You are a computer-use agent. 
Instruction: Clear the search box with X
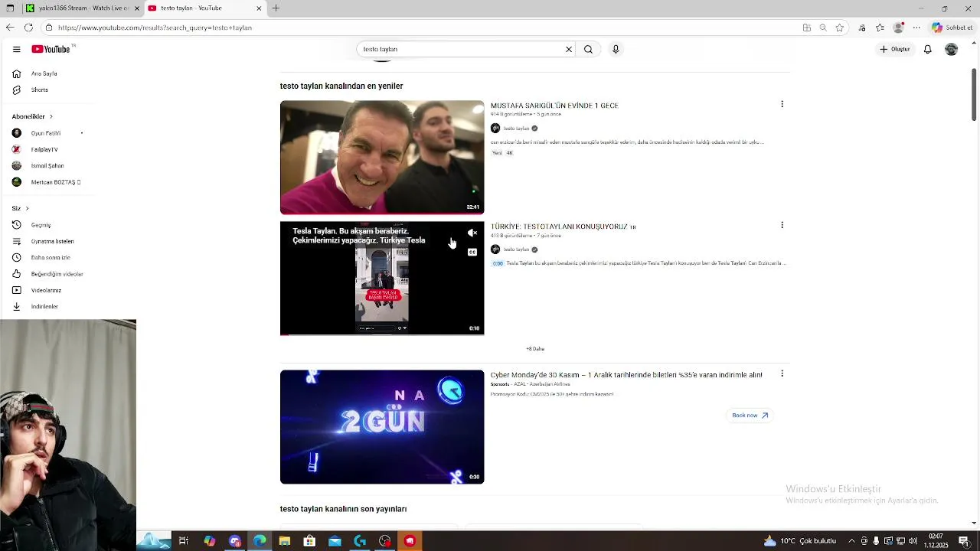[x=569, y=49]
